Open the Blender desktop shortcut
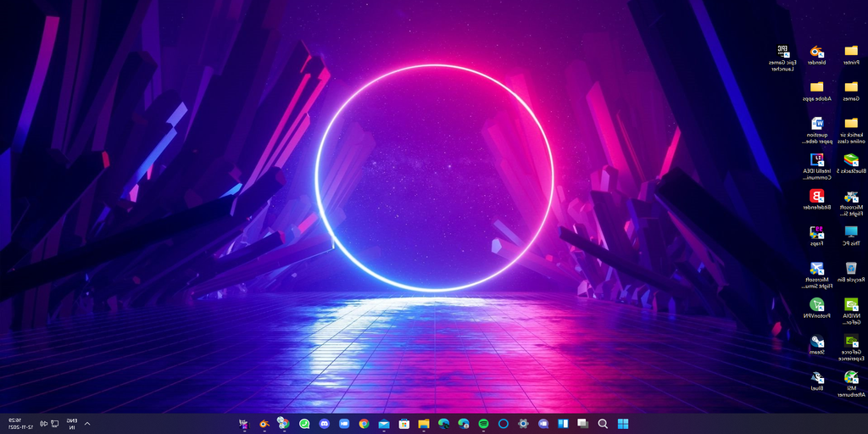The height and width of the screenshot is (434, 868). click(816, 52)
